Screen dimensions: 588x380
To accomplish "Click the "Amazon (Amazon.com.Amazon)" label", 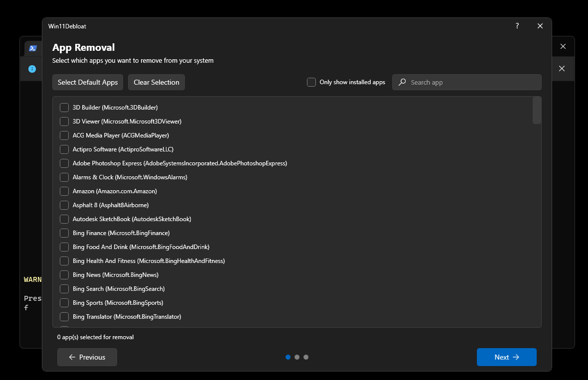I will tap(115, 191).
